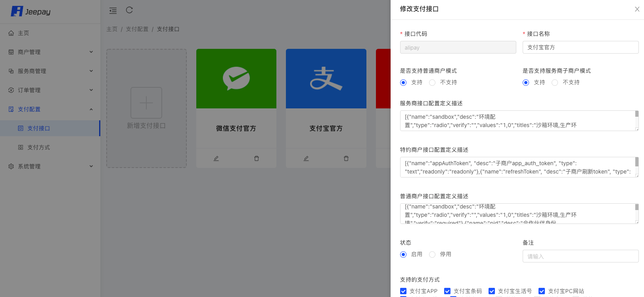Click the plus icon for 新增支付接口

click(x=146, y=103)
